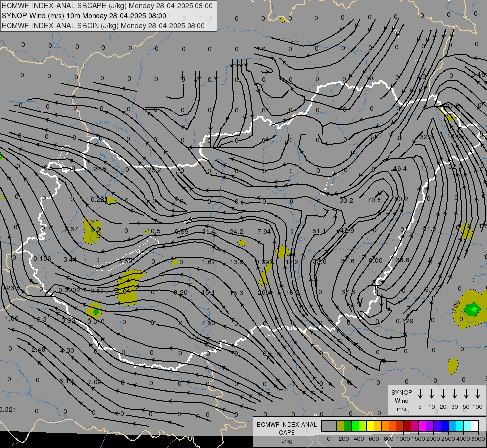Click the 100 m/s wind arrow in legend
Viewport: 487px width, 448px height.
point(478,394)
